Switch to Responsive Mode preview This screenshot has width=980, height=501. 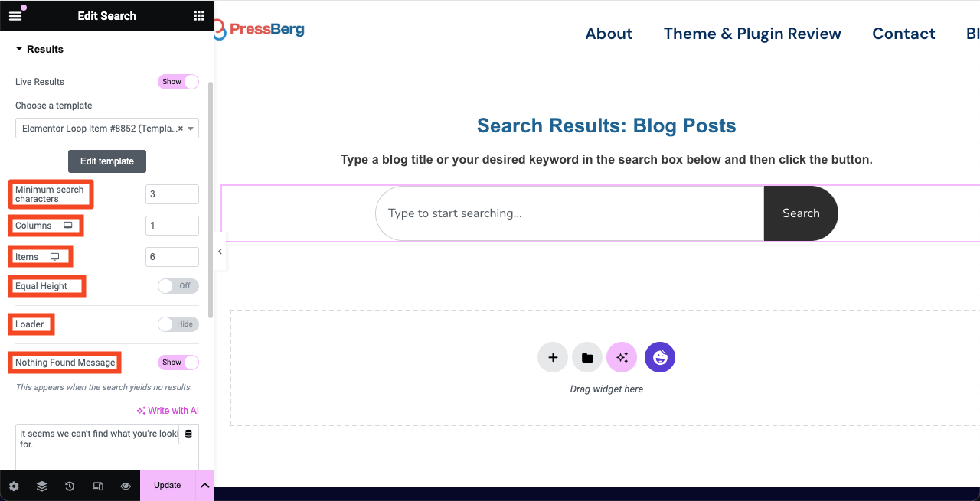97,486
